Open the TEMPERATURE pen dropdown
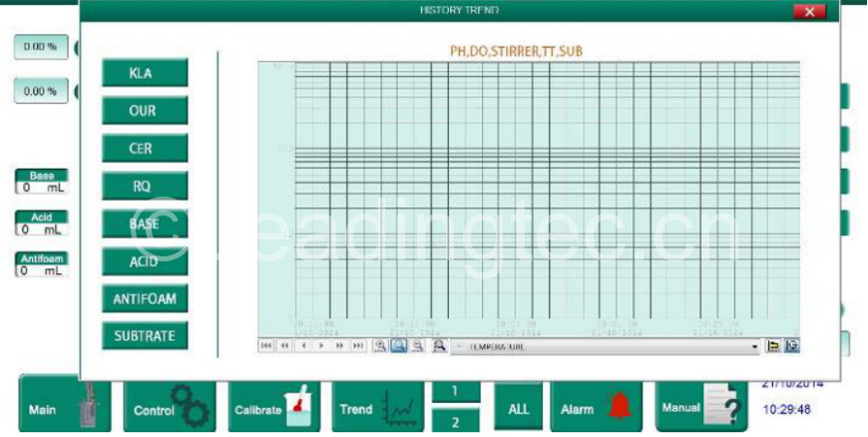 pyautogui.click(x=754, y=347)
